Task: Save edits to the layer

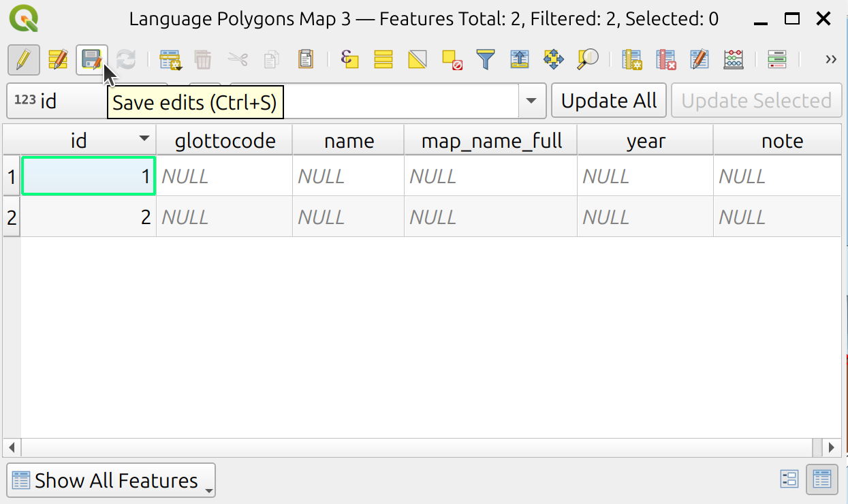Action: click(x=91, y=60)
